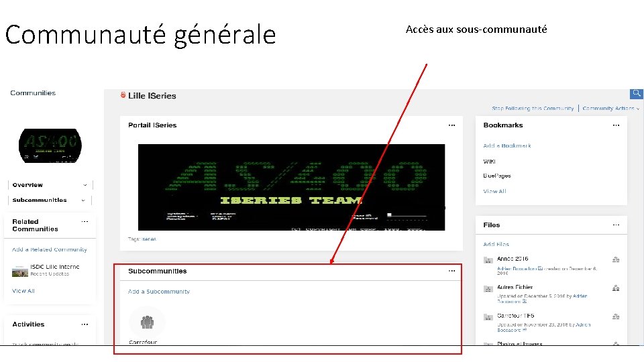Click Add a Related Community link
Viewport: 644px width, 362px height.
(x=50, y=249)
